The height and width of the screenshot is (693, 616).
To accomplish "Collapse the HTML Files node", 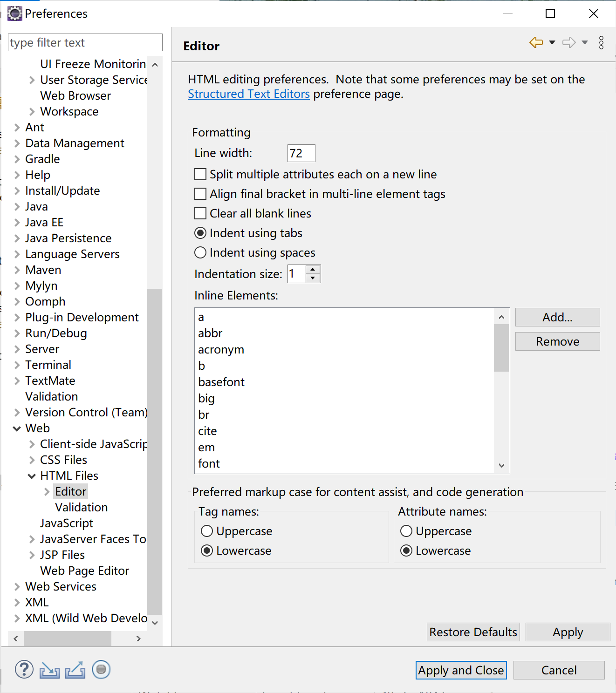I will point(32,476).
